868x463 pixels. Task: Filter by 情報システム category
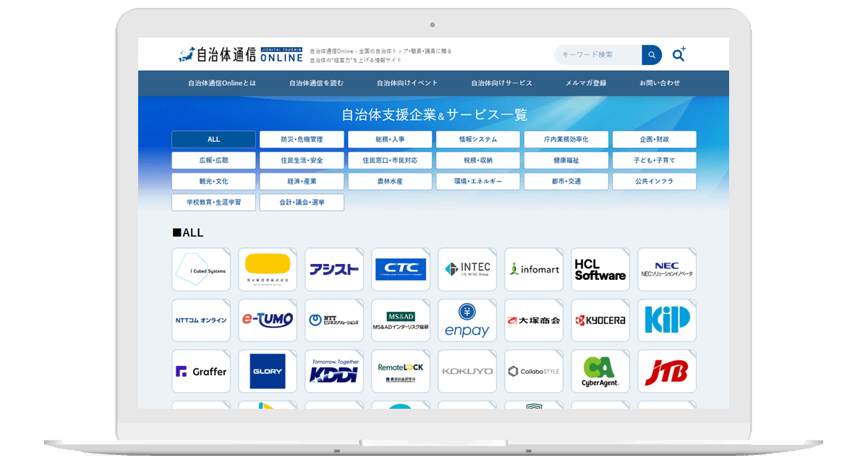(478, 140)
